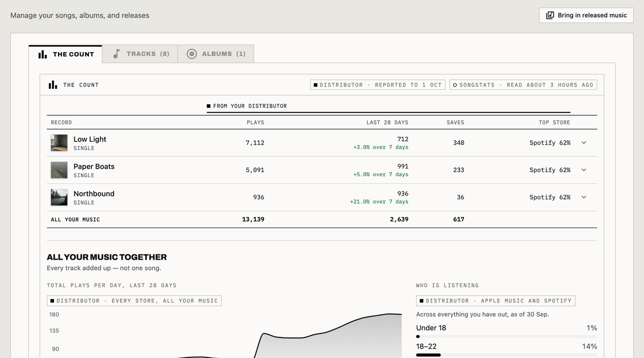This screenshot has width=644, height=358.
Task: Click the Top Store column header
Action: 554,122
